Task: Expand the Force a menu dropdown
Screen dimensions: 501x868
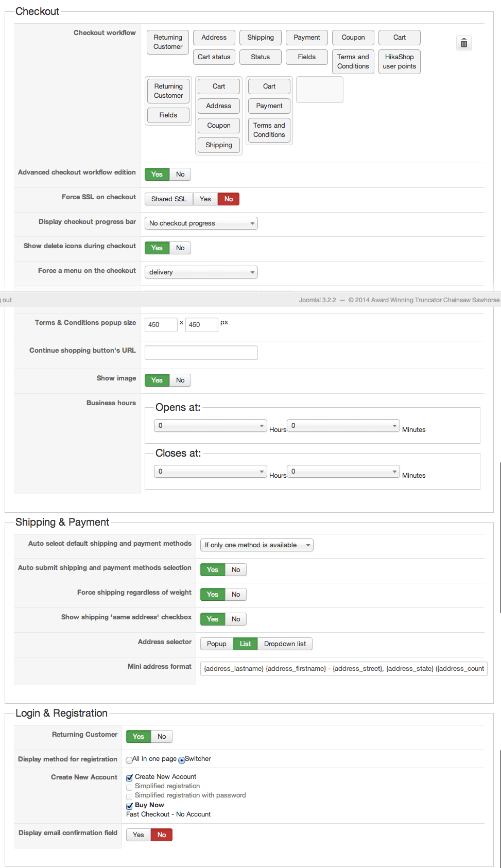Action: [201, 272]
